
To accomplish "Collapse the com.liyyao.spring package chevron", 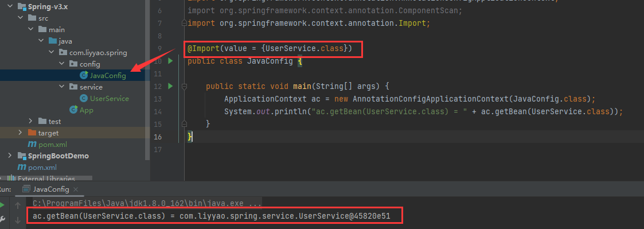I will [x=52, y=53].
